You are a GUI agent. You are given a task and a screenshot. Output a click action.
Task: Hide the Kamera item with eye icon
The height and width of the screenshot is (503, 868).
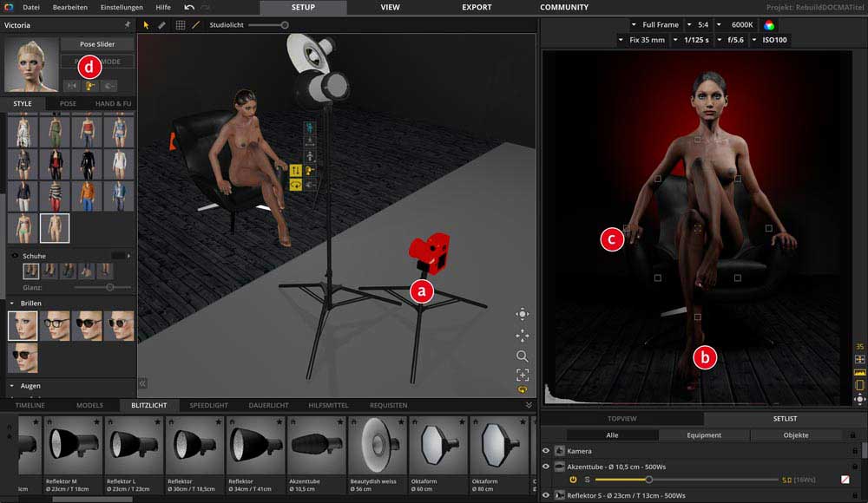(546, 451)
